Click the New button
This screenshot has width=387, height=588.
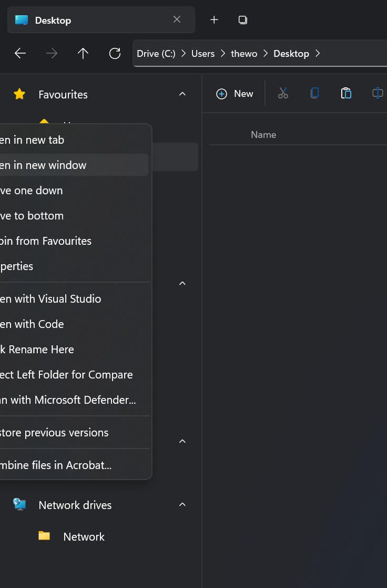pyautogui.click(x=235, y=93)
